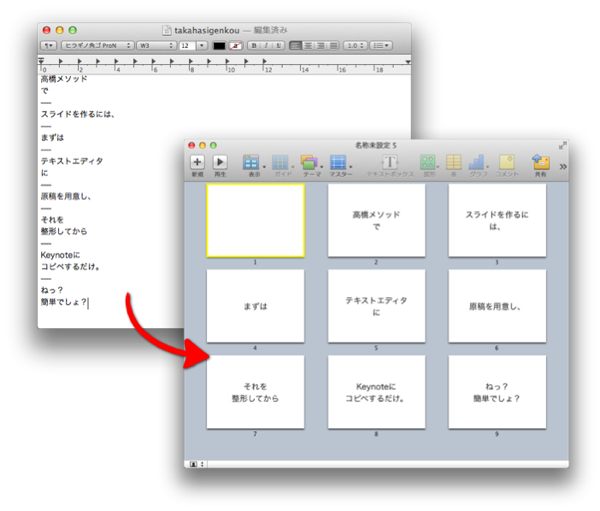Image resolution: width=600 pixels, height=511 pixels.
Task: Center align the text
Action: coord(308,46)
